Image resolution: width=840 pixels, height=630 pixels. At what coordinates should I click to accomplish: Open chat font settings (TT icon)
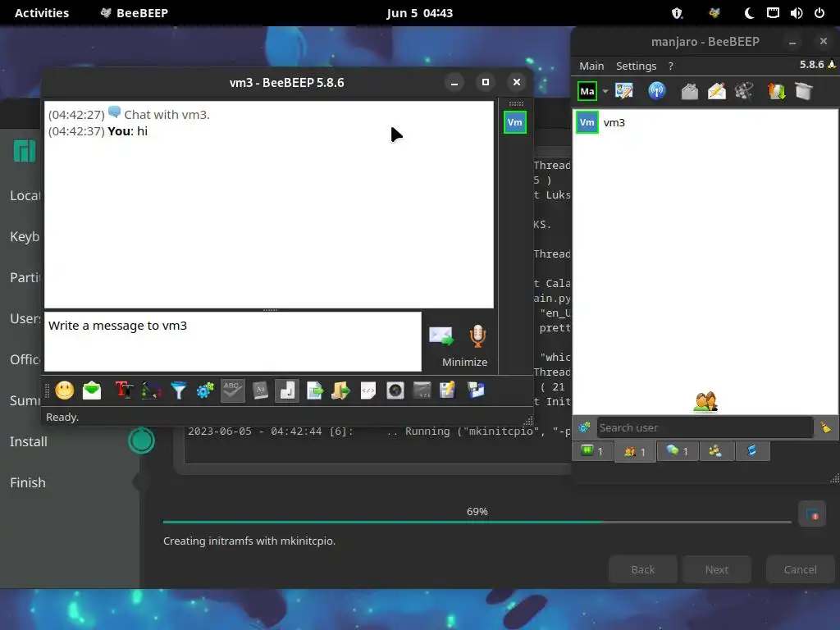[x=124, y=390]
